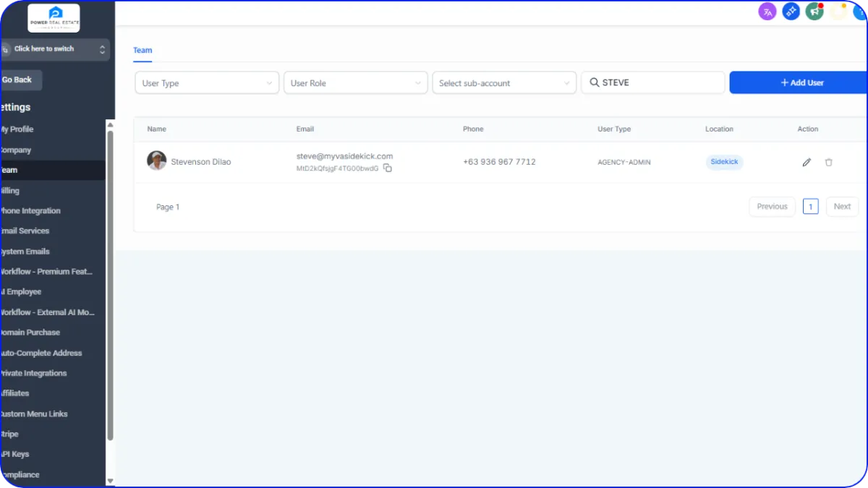Click the purple translate language icon

[x=767, y=12]
